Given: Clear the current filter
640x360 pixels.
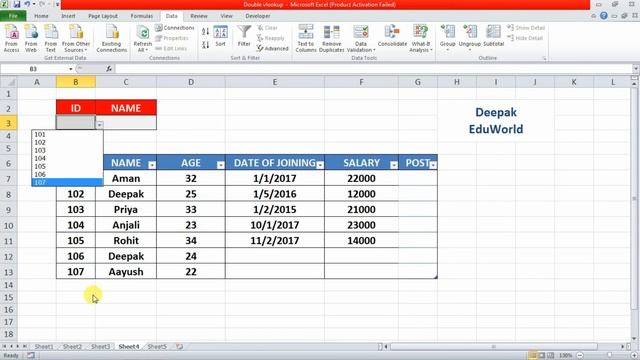Looking at the screenshot, I should coord(268,28).
